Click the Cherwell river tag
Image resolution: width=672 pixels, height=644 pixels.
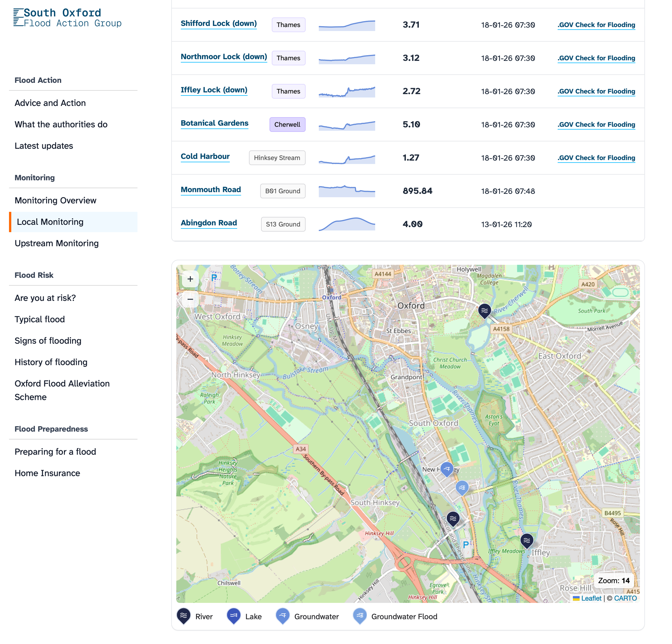coord(287,125)
